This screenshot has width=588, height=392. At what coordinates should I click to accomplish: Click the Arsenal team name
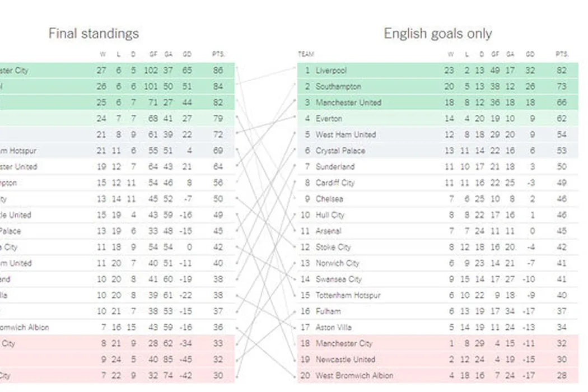click(328, 231)
